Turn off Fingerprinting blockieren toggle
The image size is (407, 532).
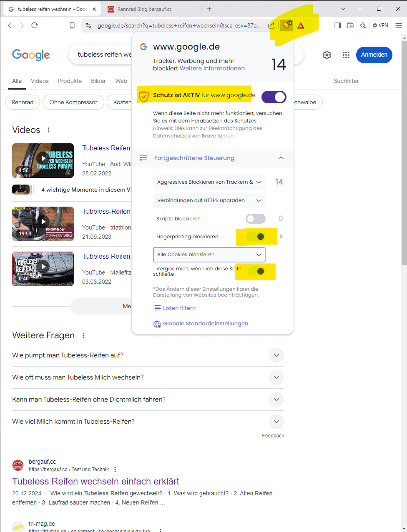point(256,237)
